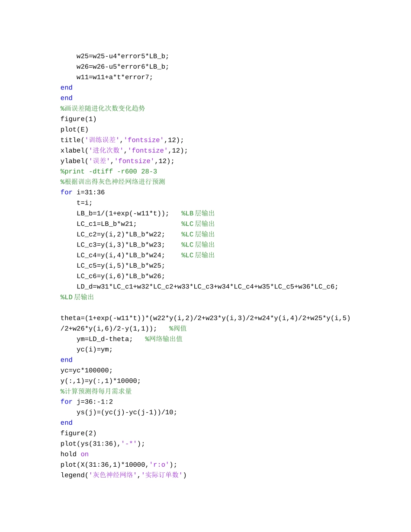
Task: Click the line starting 'LD_d=w31*LC_c1'
Action: tap(208, 286)
